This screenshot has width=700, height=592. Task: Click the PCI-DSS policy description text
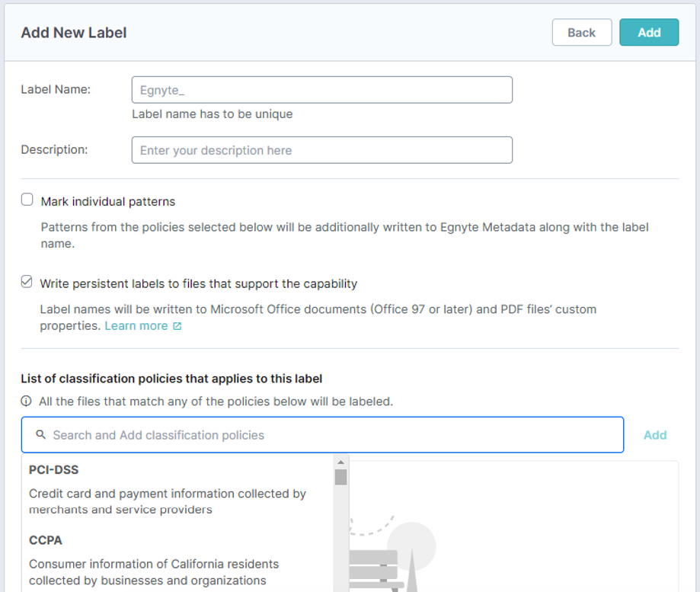(x=167, y=501)
